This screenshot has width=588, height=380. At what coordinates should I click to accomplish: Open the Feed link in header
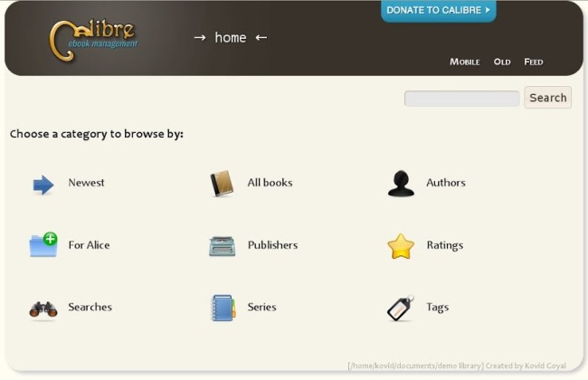534,62
